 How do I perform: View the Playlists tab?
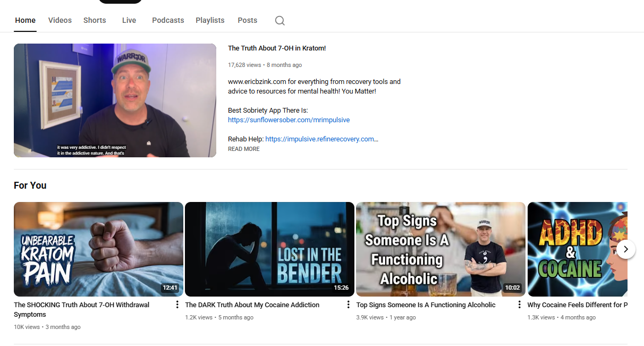tap(210, 20)
